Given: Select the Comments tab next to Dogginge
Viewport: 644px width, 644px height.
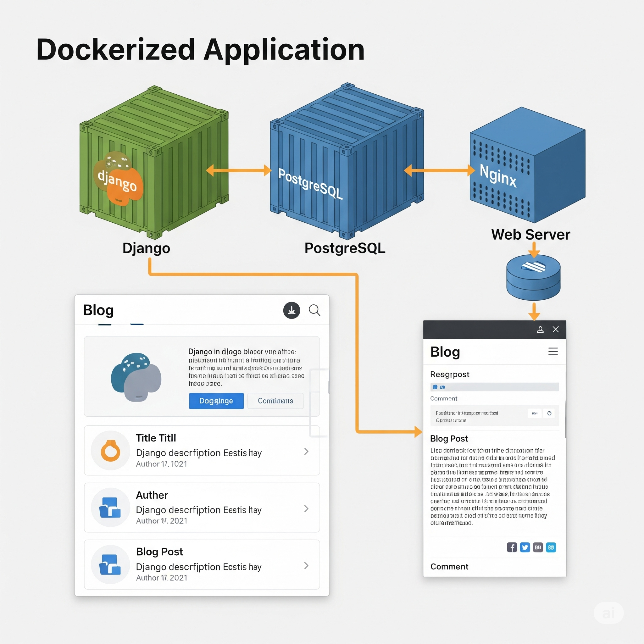Looking at the screenshot, I should (275, 401).
